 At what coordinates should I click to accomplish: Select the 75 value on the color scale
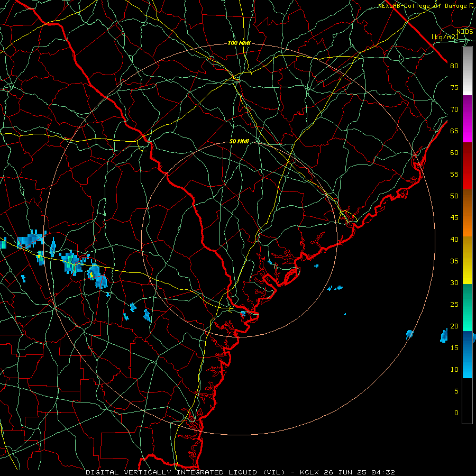[454, 87]
